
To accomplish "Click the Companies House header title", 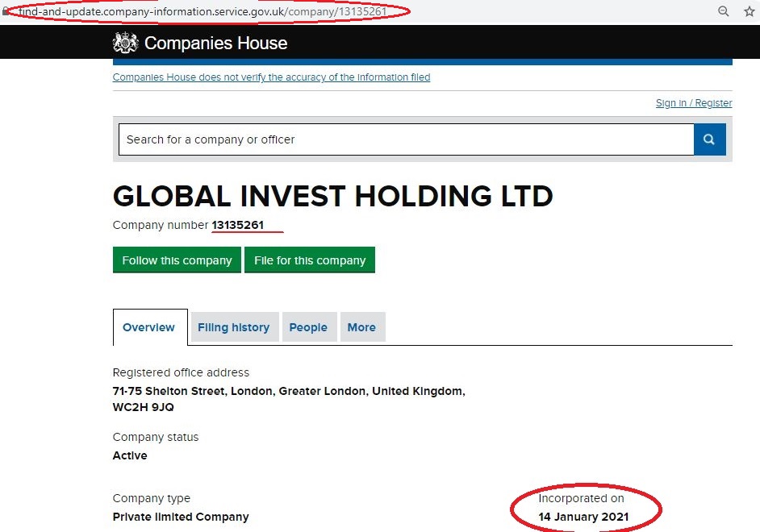I will tap(215, 43).
